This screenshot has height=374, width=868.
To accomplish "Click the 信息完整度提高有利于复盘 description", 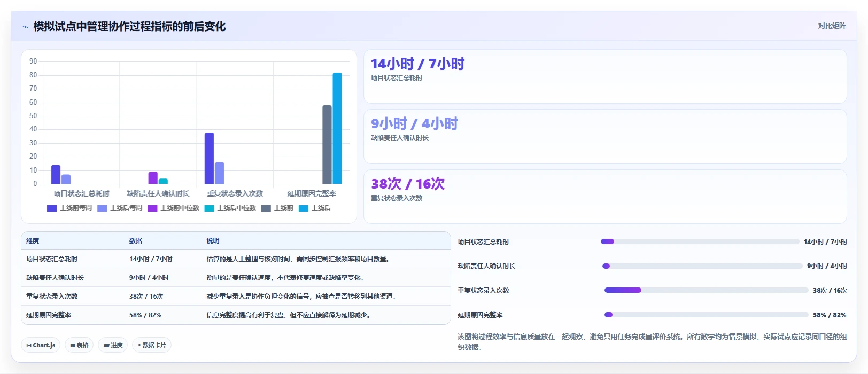I will (290, 315).
